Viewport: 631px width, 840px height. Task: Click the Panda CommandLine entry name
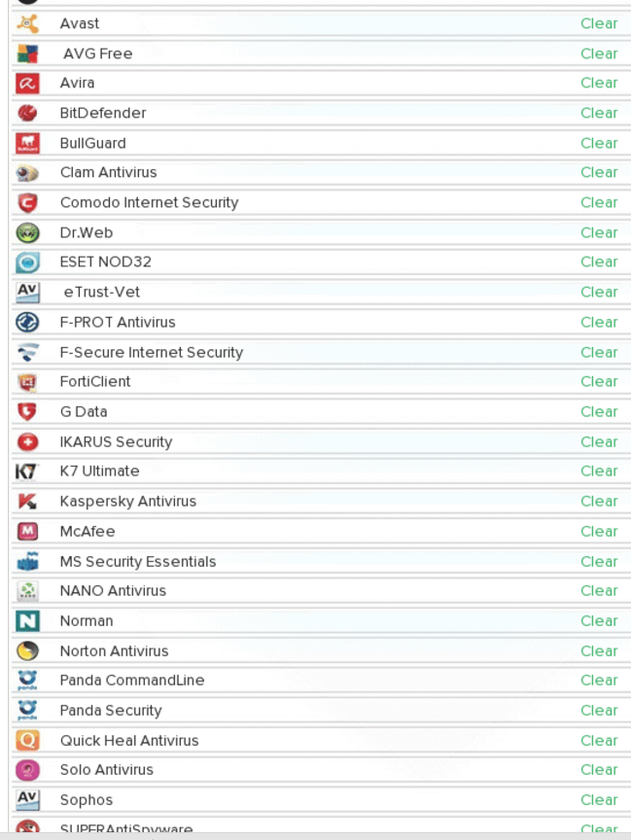[x=132, y=680]
